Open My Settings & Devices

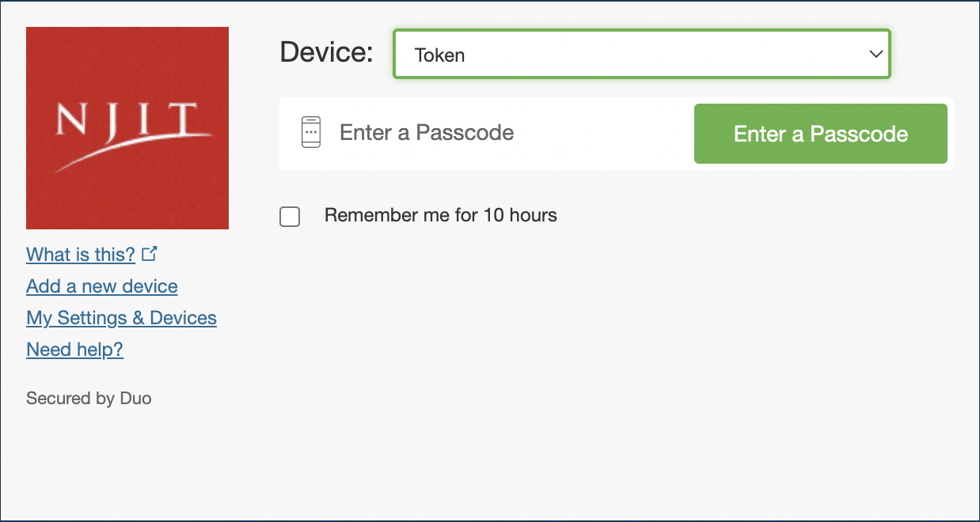tap(121, 318)
